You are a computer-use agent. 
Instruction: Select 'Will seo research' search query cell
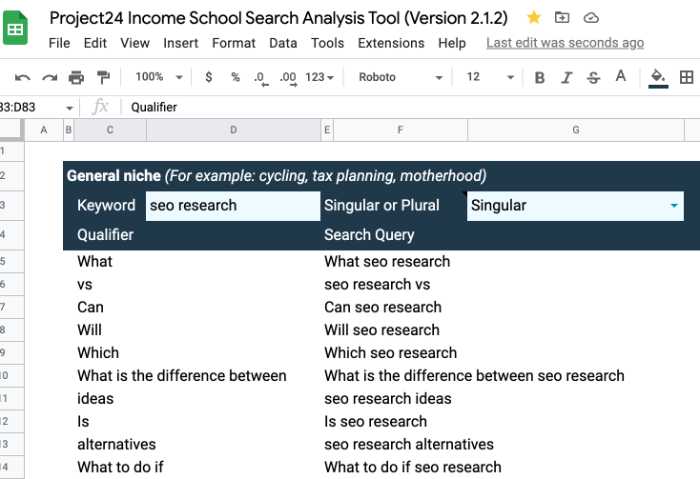pyautogui.click(x=382, y=330)
